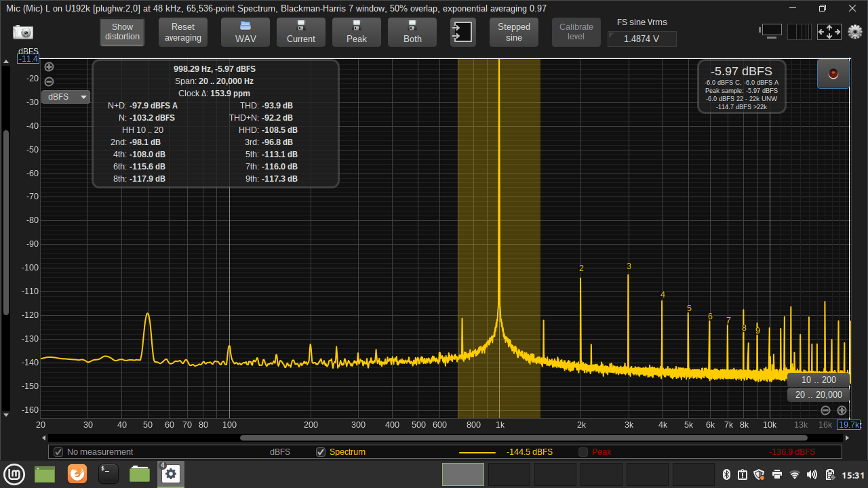Screen dimensions: 868x488
Task: Open the clock showing 15:31
Action: pyautogui.click(x=853, y=475)
